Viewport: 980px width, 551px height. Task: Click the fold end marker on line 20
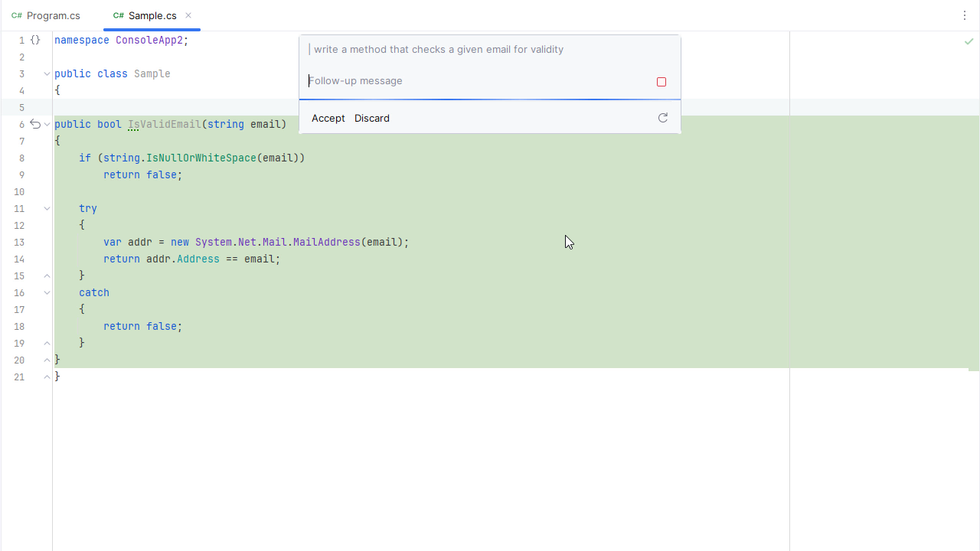tap(47, 360)
